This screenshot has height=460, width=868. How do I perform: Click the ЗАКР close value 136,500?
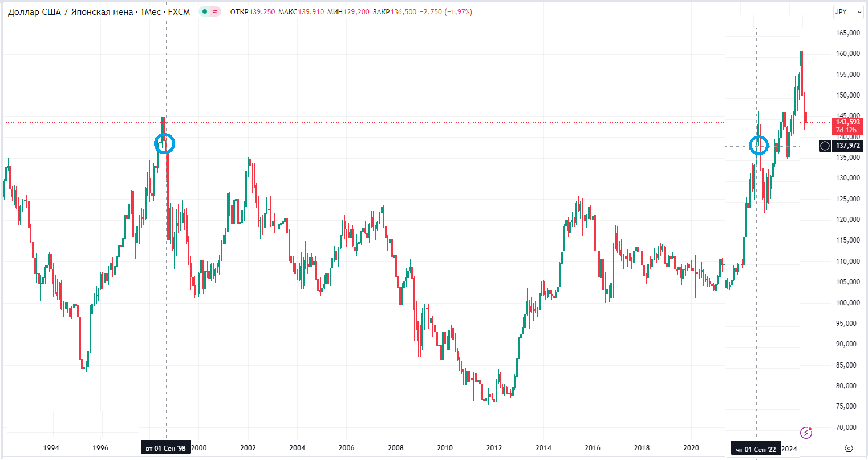tap(403, 12)
